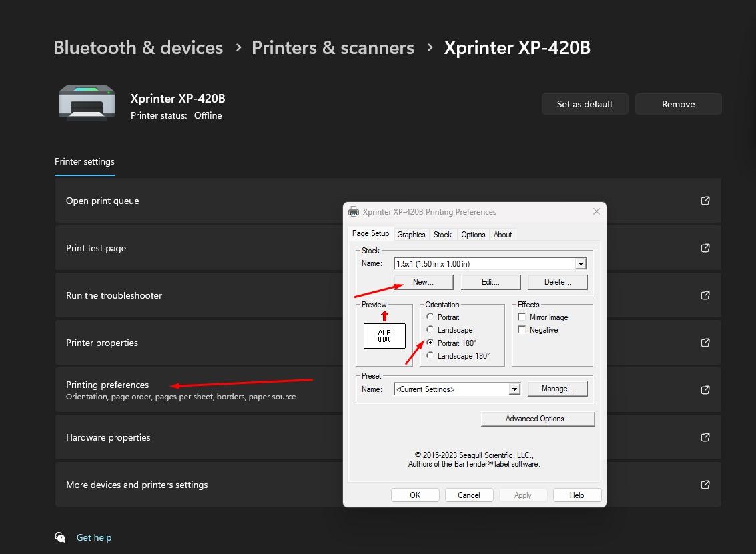Screen dimensions: 756x554
Task: Switch to the Page Setup tab
Action: [x=370, y=233]
